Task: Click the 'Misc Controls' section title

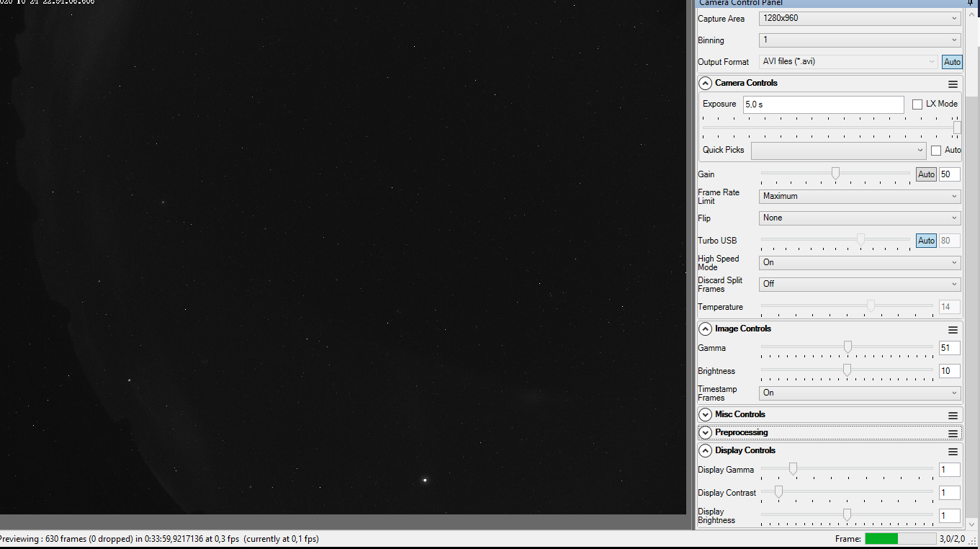Action: pos(740,414)
